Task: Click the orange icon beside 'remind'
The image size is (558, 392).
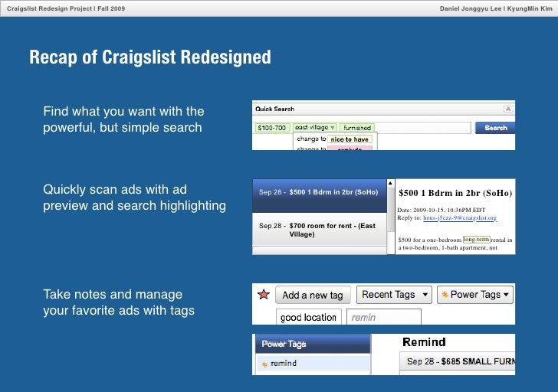Action: pos(264,364)
